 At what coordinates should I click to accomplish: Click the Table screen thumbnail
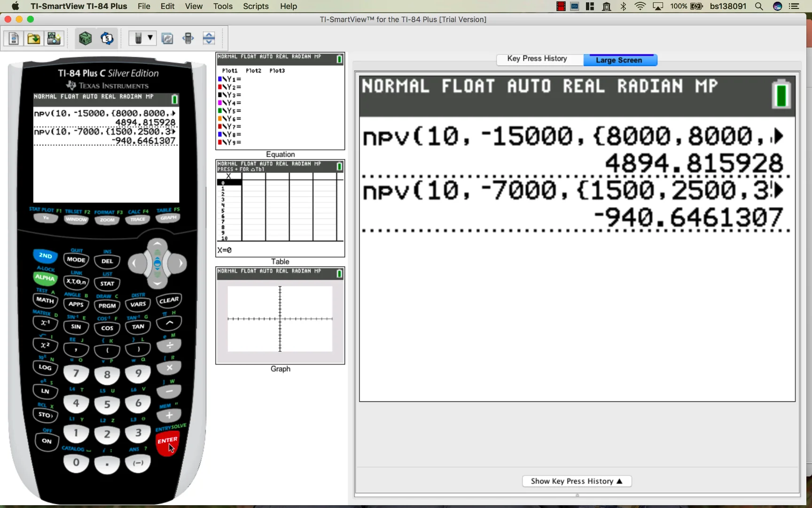(280, 208)
